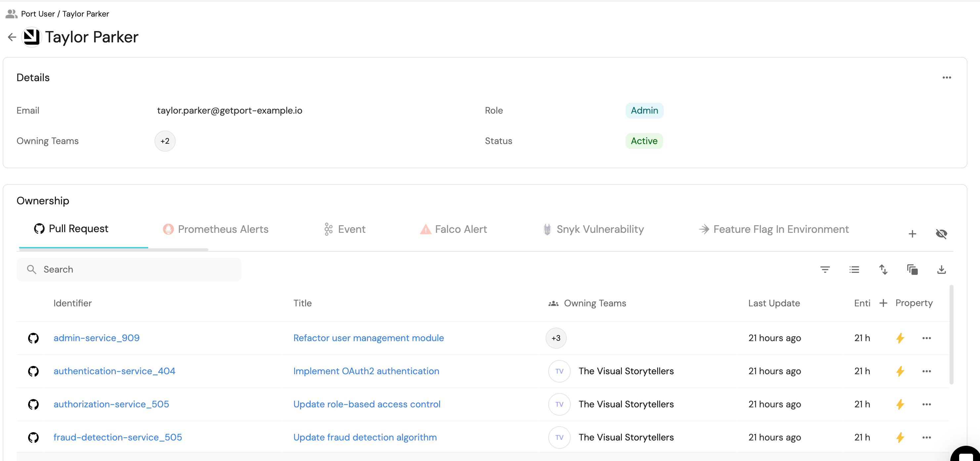Add a column via plus Property
Viewport: 980px width, 461px height.
(906, 303)
